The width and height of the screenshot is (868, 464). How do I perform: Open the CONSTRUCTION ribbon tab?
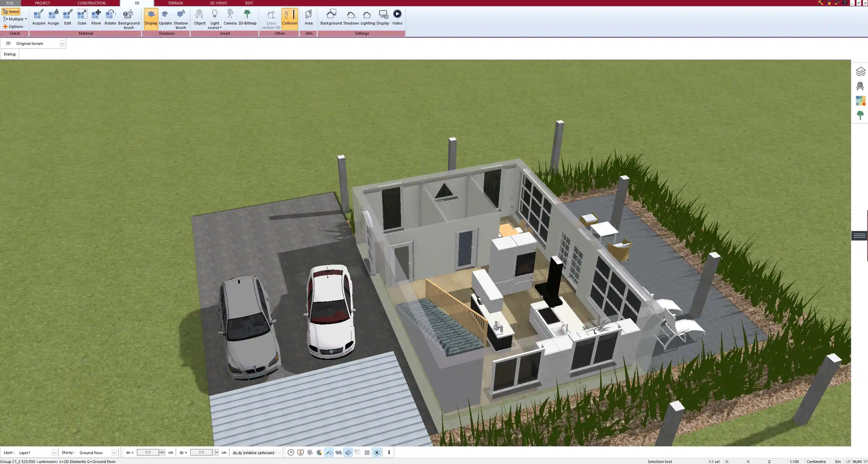[x=91, y=3]
